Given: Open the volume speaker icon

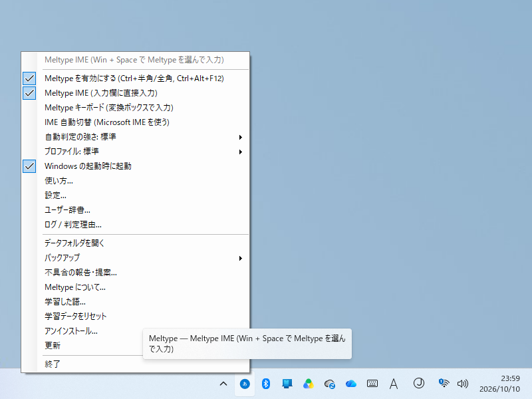Looking at the screenshot, I should (x=462, y=384).
